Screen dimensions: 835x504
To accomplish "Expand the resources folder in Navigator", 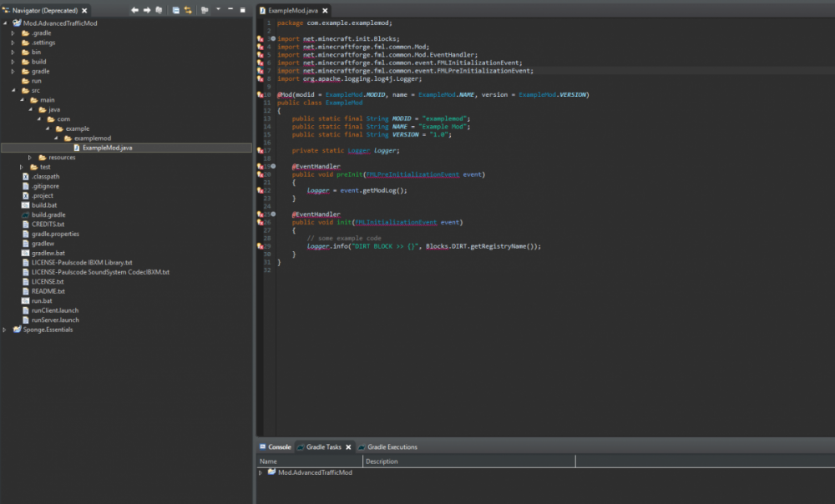I will (x=31, y=158).
